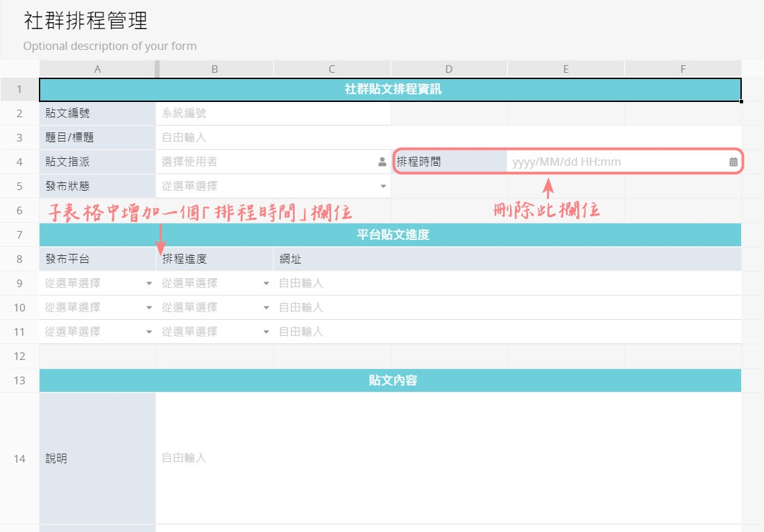Click the form title 社群排程管理
Image resolution: width=764 pixels, height=532 pixels.
(86, 21)
